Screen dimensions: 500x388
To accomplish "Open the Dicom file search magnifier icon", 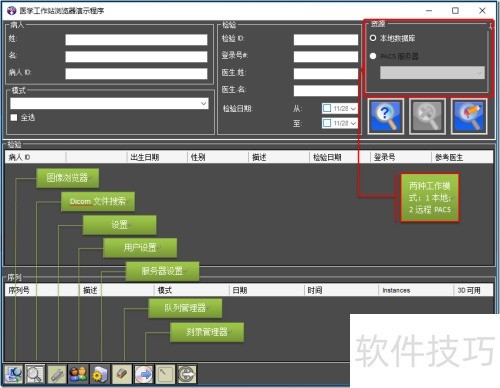I will pyautogui.click(x=35, y=374).
